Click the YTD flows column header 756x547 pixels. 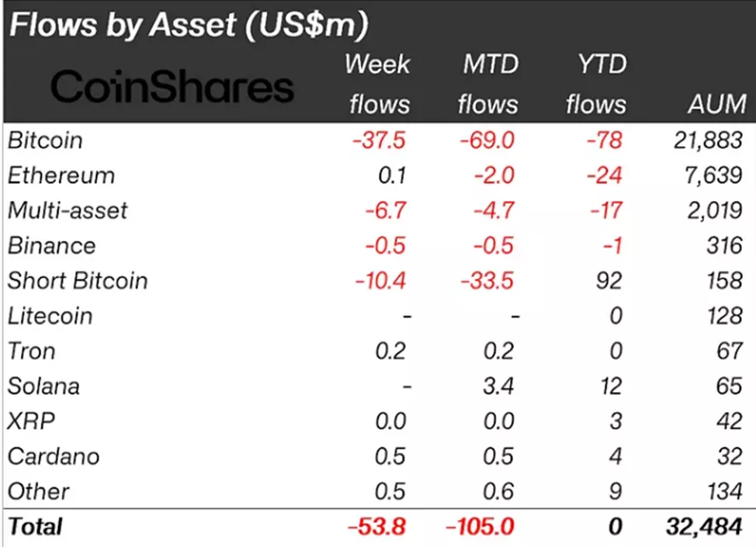595,84
